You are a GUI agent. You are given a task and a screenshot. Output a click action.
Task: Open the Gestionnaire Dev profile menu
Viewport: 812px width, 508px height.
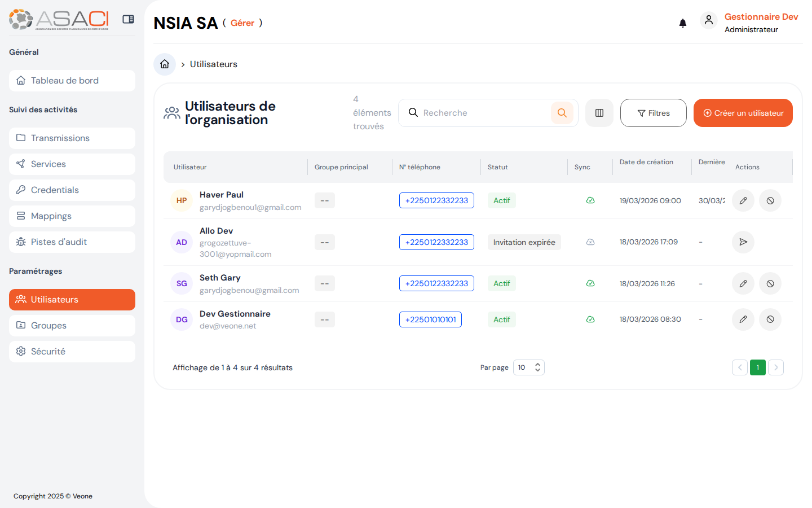[750, 23]
